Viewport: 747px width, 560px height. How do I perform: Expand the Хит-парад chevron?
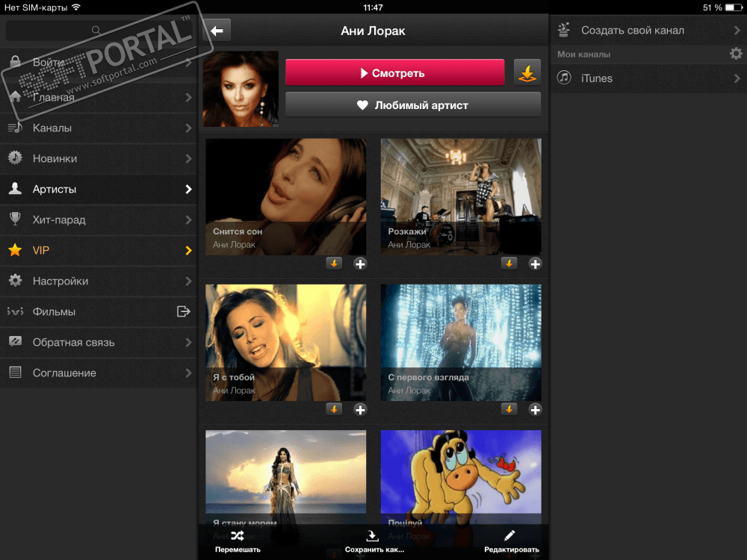click(x=189, y=220)
